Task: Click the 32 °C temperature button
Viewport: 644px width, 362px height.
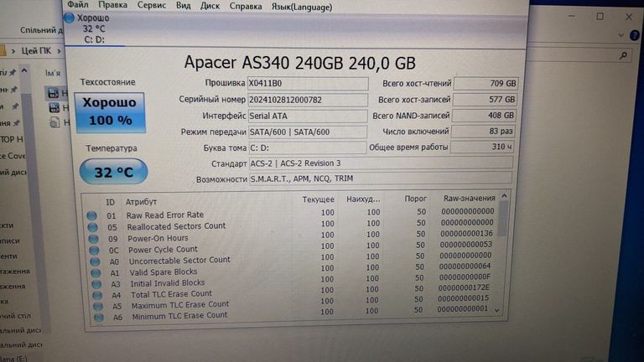Action: (114, 172)
